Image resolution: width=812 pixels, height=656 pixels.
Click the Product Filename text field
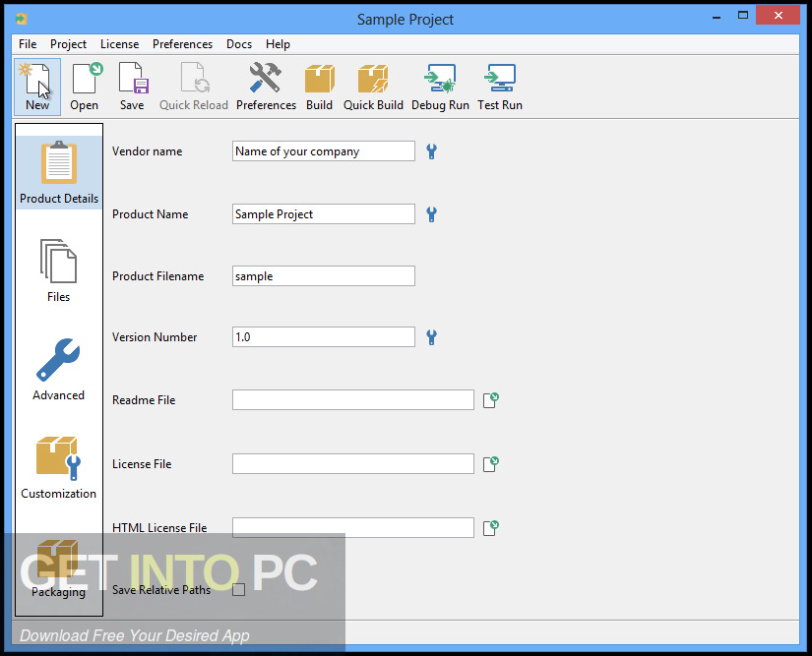point(324,275)
